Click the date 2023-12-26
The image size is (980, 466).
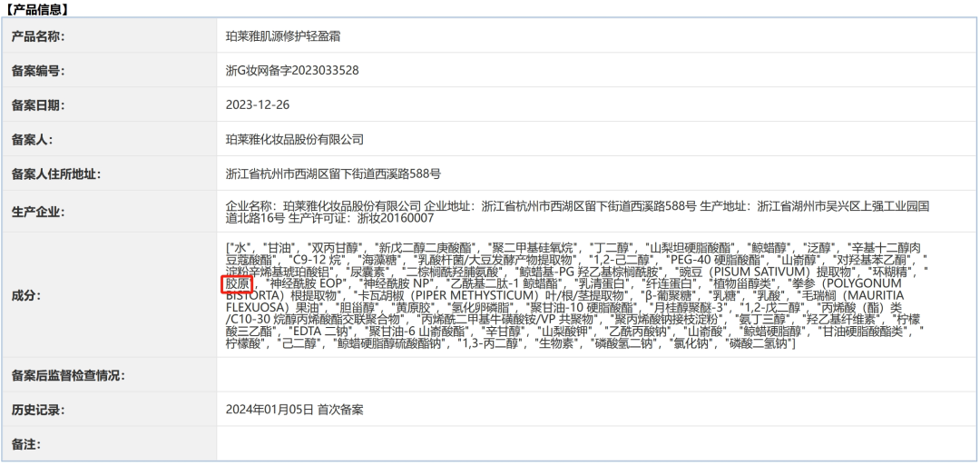pos(258,105)
